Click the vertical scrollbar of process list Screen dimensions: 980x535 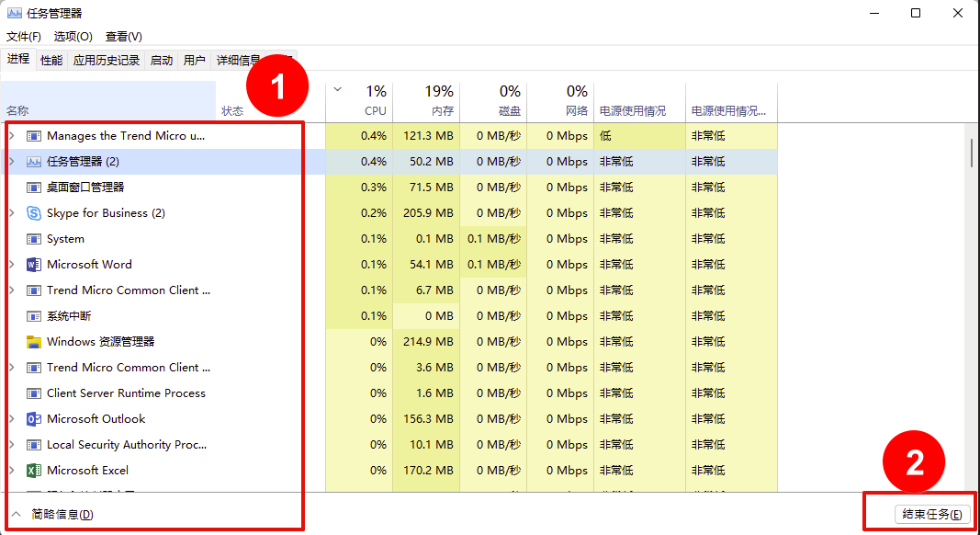tap(972, 153)
